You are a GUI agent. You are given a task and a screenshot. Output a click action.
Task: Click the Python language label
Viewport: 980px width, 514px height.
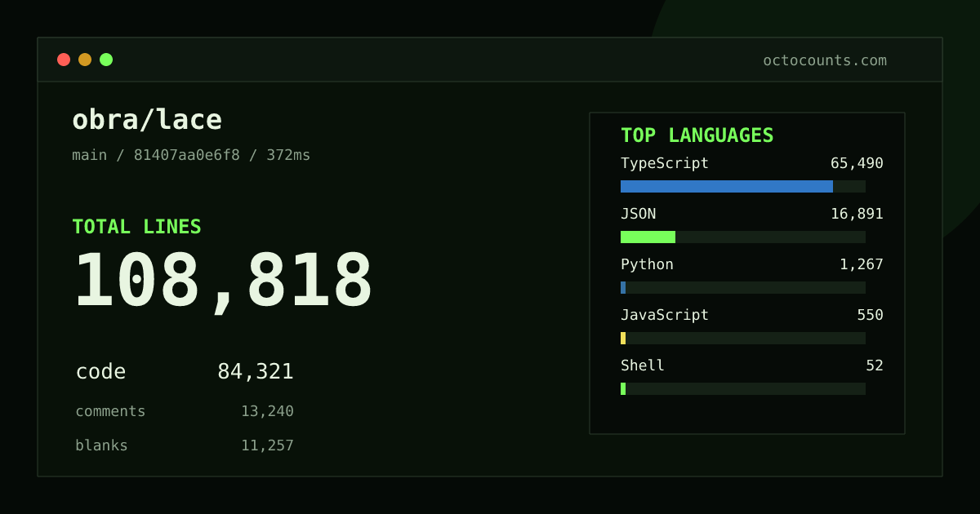pos(647,264)
